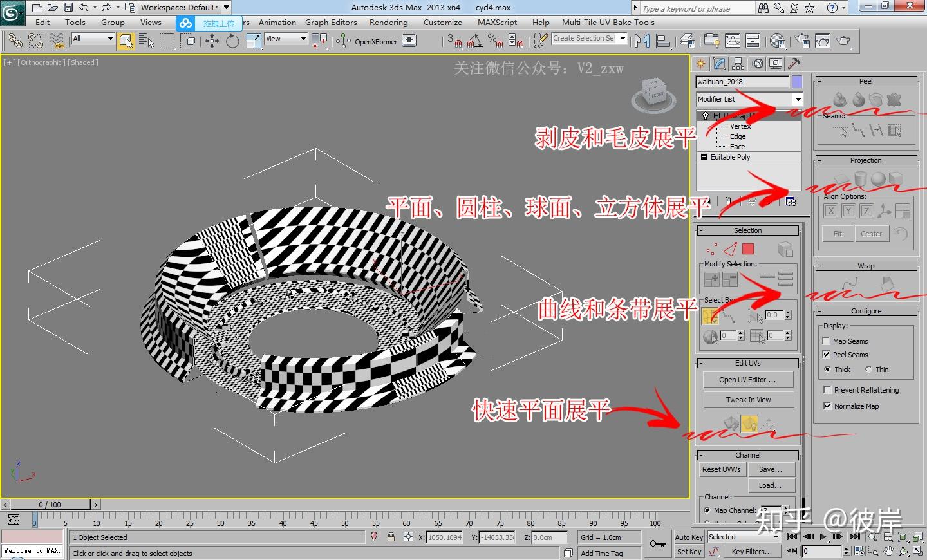Click the Zoom Extents Selected icon
927x560 pixels.
point(903,537)
